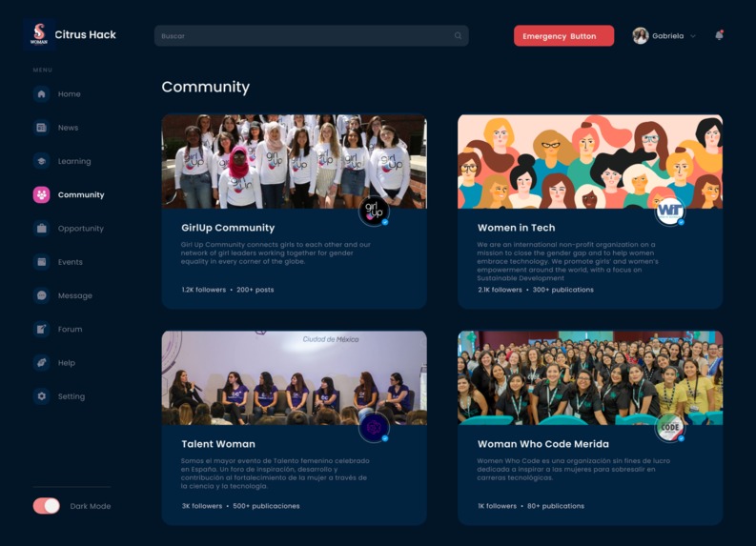This screenshot has height=546, width=756.
Task: Open the Talent Woman title
Action: pyautogui.click(x=218, y=444)
